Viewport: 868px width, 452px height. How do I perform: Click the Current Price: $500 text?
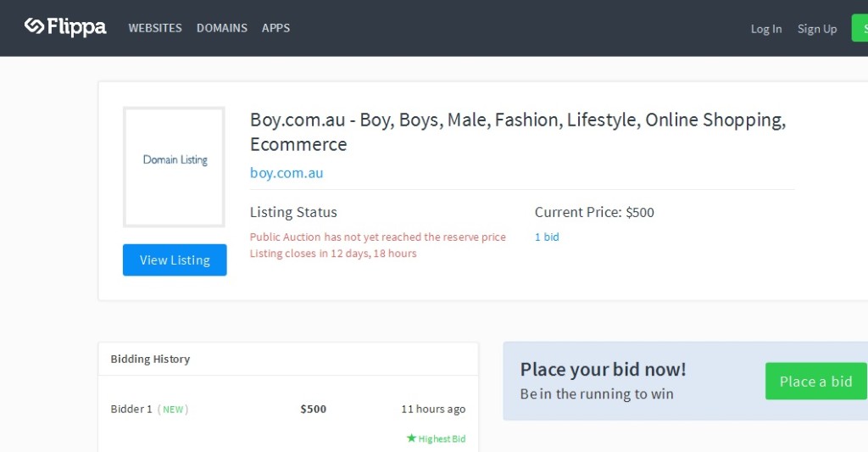pyautogui.click(x=594, y=212)
